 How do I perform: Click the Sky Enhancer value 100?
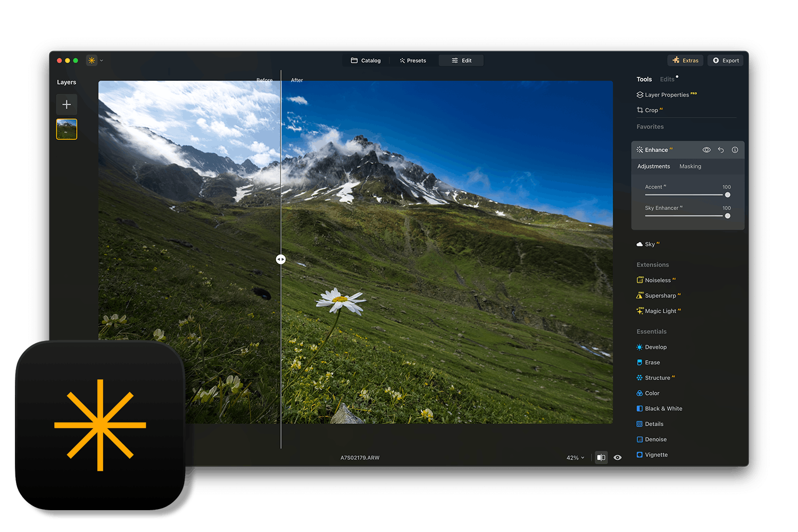727,209
